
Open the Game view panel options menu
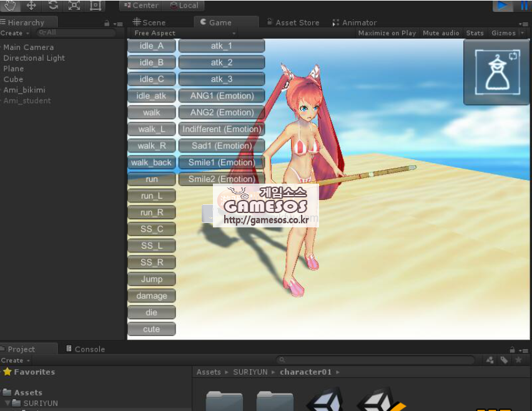pos(524,24)
